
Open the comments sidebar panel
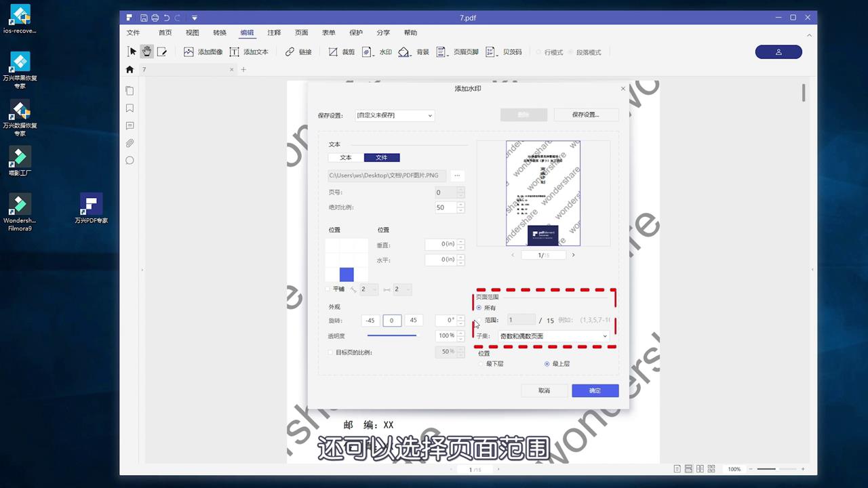[130, 125]
